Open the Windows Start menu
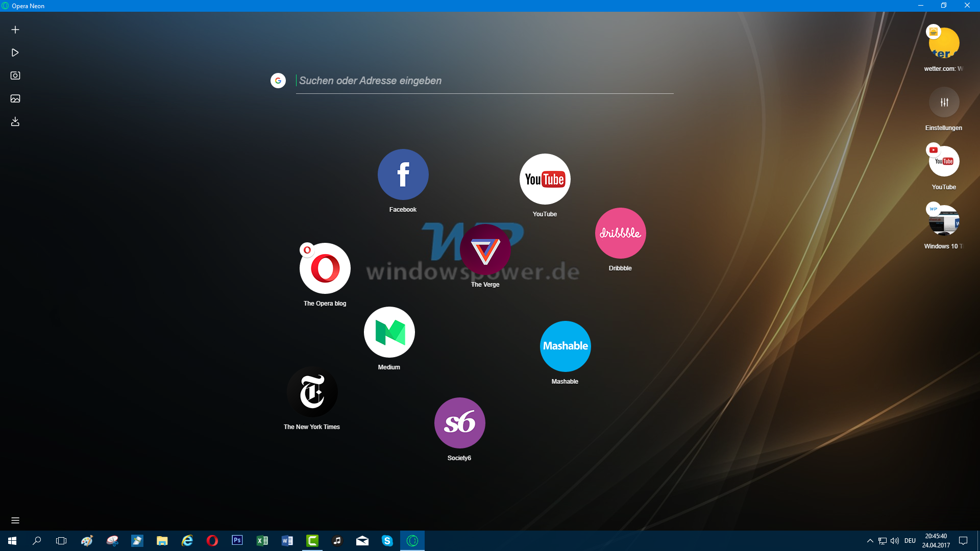 pyautogui.click(x=12, y=541)
